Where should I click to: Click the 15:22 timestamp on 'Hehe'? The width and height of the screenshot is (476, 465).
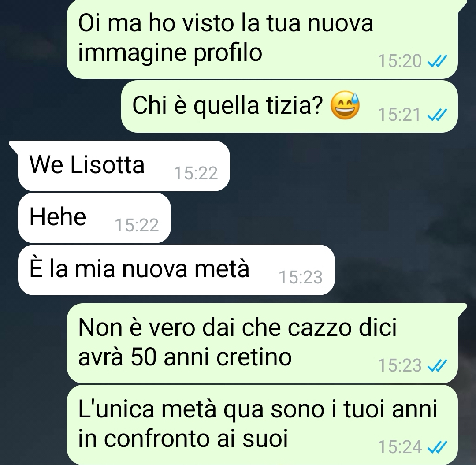[x=137, y=225]
